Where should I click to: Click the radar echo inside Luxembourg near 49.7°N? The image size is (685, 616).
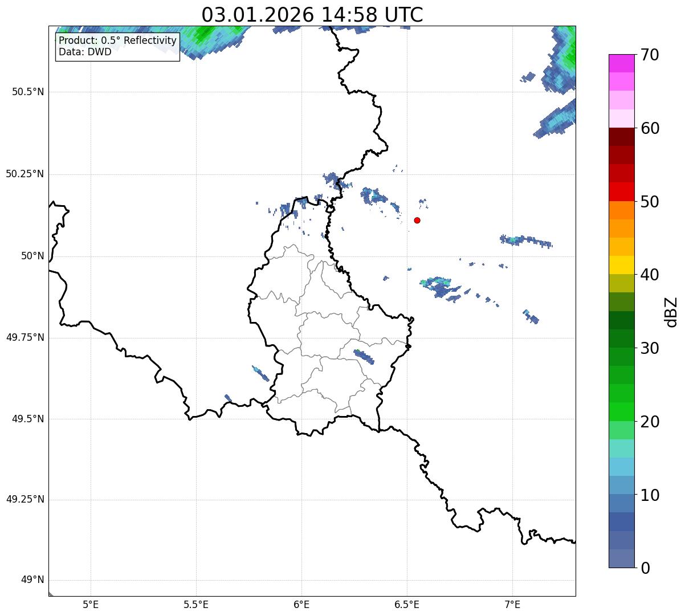point(364,357)
